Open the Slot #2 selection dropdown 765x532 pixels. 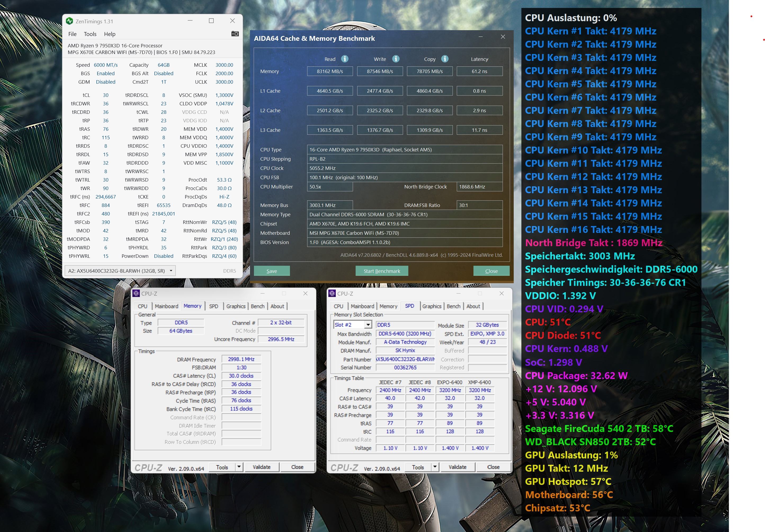point(368,324)
